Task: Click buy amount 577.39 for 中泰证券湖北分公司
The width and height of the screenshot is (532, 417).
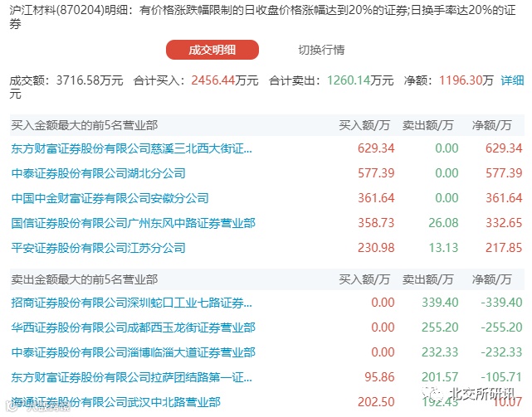Action: click(x=376, y=173)
